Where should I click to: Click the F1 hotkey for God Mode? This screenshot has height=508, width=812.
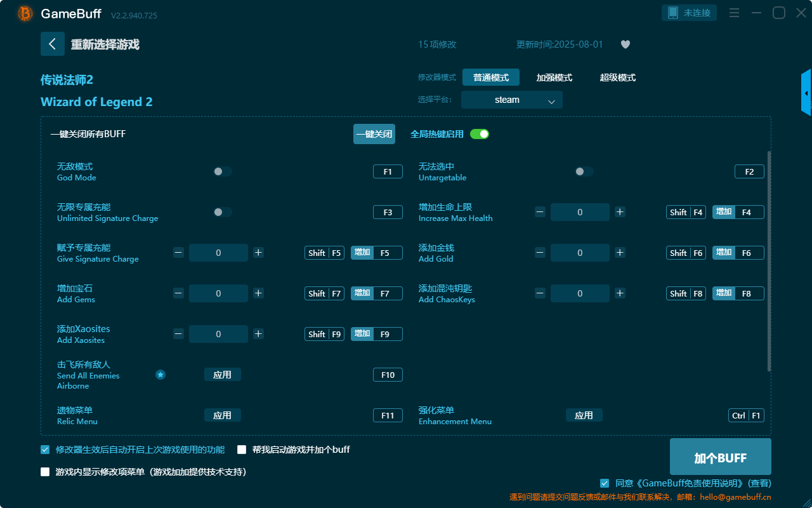pyautogui.click(x=388, y=171)
